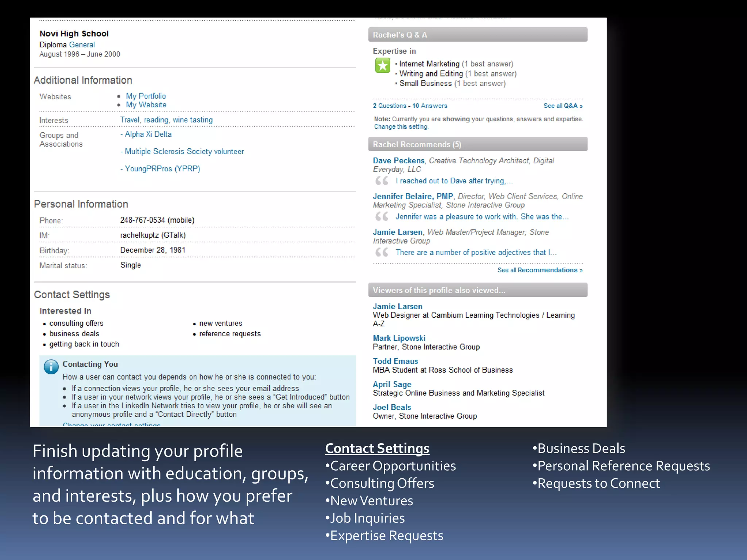747x560 pixels.
Task: Open Jamie Larsen under Rachel Recommends
Action: (398, 232)
